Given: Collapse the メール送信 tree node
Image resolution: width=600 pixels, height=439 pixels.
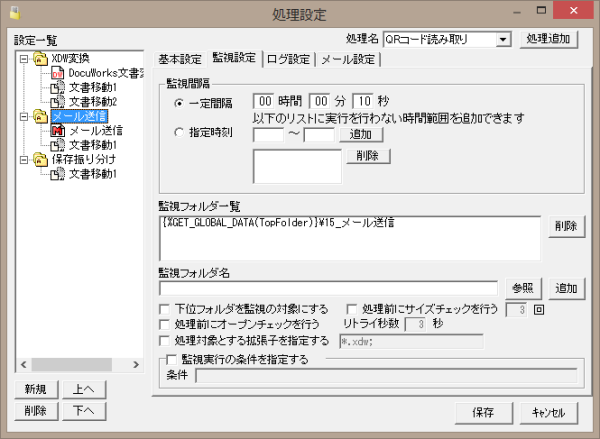Looking at the screenshot, I should 24,116.
